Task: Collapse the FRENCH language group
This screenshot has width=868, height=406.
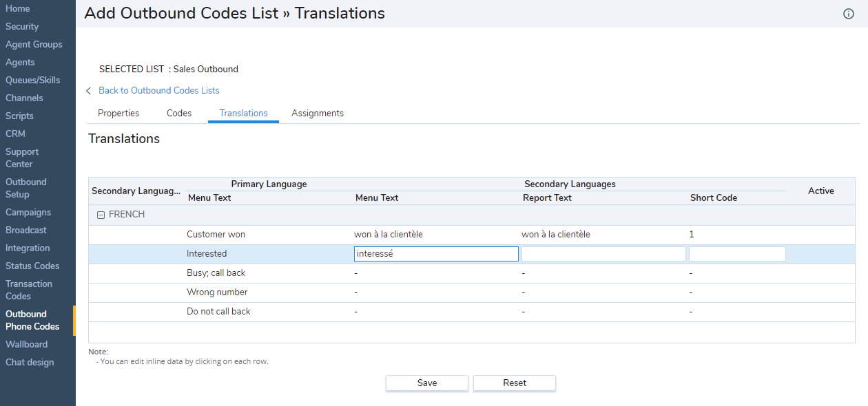Action: pyautogui.click(x=101, y=215)
